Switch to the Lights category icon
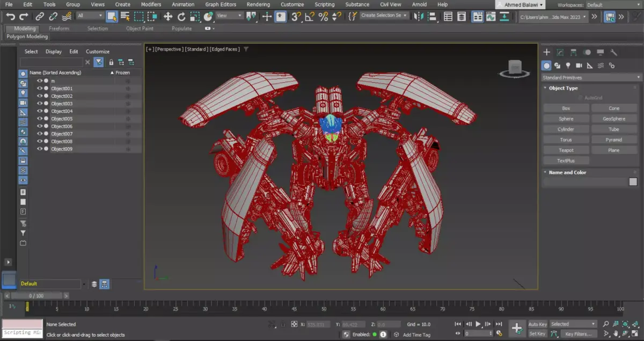Screen dimensions: 644x341 568,66
